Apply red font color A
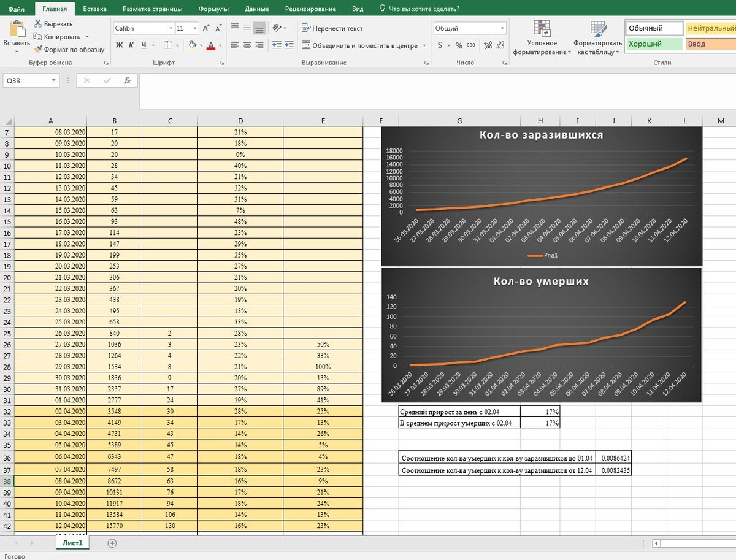The width and height of the screenshot is (736, 560). [212, 45]
